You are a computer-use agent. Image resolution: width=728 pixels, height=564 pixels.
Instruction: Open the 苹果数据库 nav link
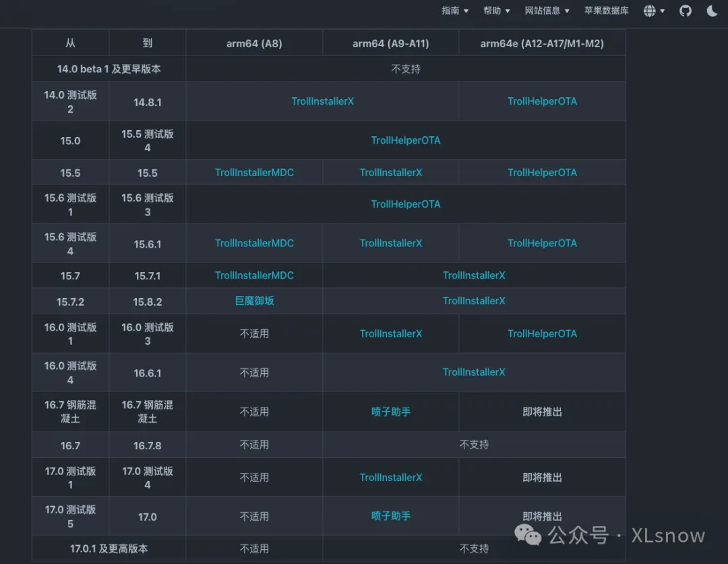(x=607, y=11)
